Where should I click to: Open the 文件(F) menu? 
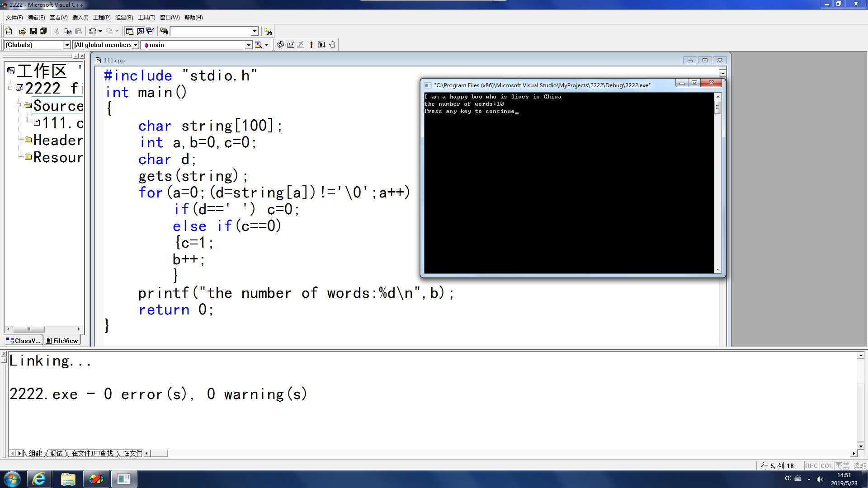click(14, 18)
